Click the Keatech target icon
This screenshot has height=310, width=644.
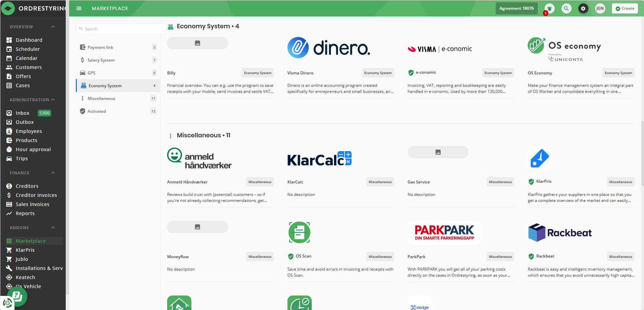point(9,277)
